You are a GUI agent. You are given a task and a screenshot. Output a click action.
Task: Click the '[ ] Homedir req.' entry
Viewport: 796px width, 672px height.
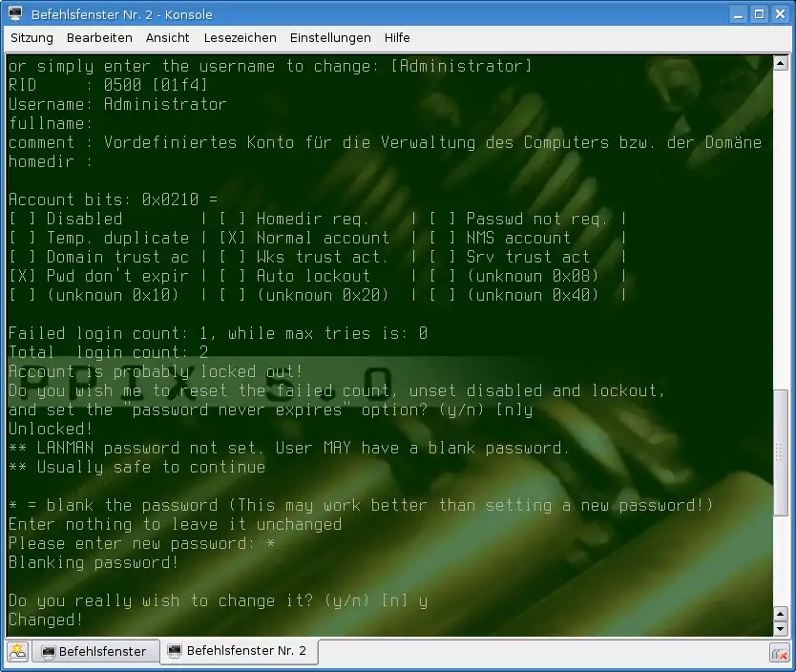click(x=294, y=219)
